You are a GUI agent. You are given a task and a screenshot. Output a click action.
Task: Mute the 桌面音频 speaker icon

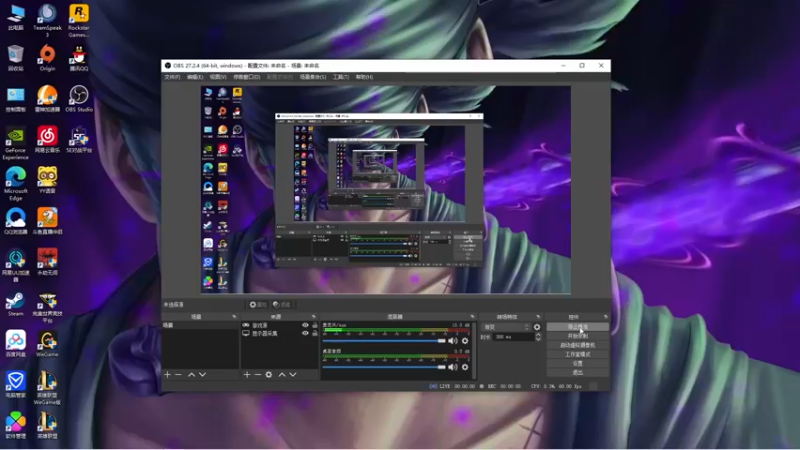point(453,367)
